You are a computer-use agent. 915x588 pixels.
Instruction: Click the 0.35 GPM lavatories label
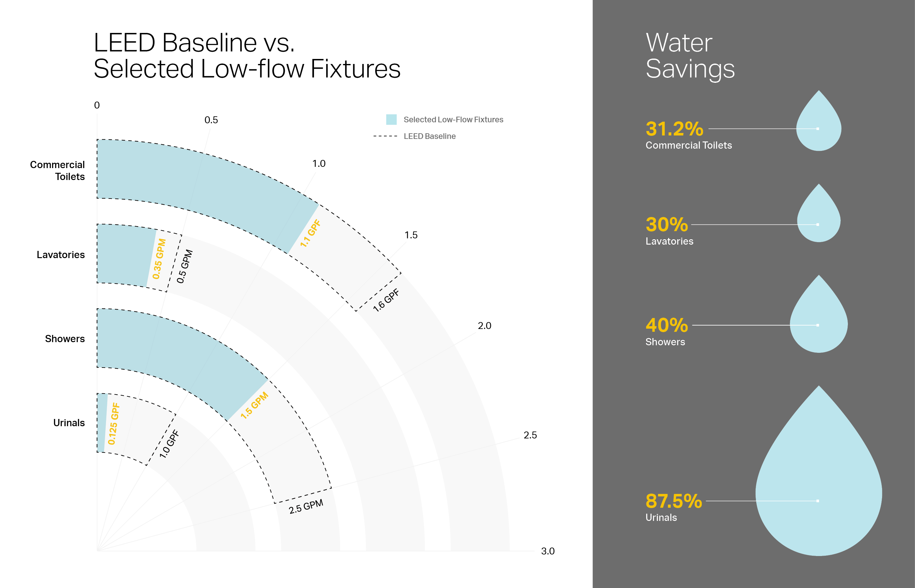pyautogui.click(x=159, y=259)
